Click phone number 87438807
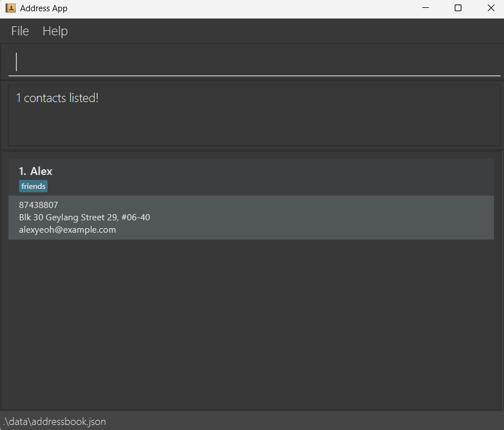 (39, 205)
